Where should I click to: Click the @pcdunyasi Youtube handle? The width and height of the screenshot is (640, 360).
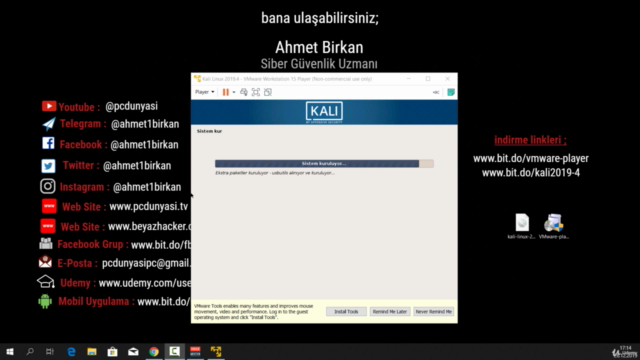click(131, 106)
